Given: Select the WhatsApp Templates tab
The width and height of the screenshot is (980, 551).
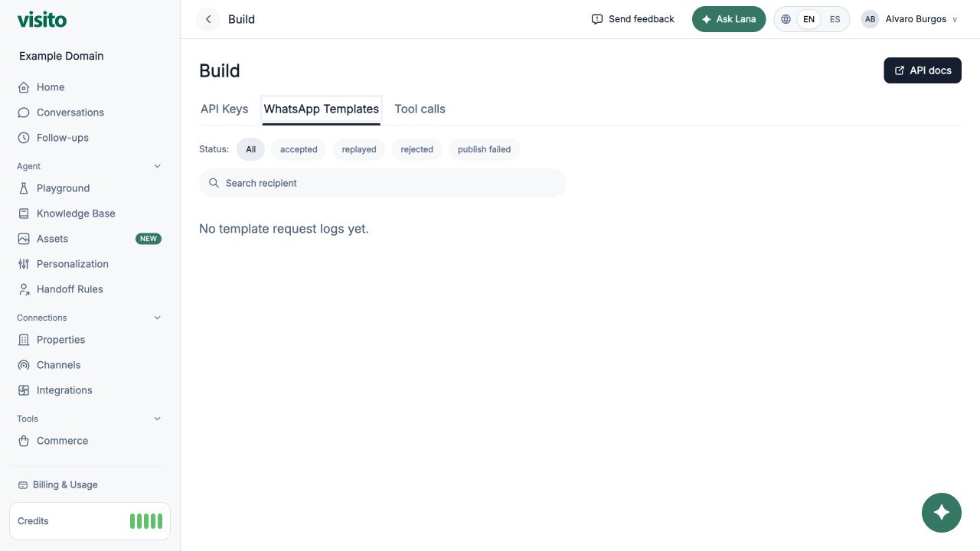Looking at the screenshot, I should pyautogui.click(x=322, y=109).
